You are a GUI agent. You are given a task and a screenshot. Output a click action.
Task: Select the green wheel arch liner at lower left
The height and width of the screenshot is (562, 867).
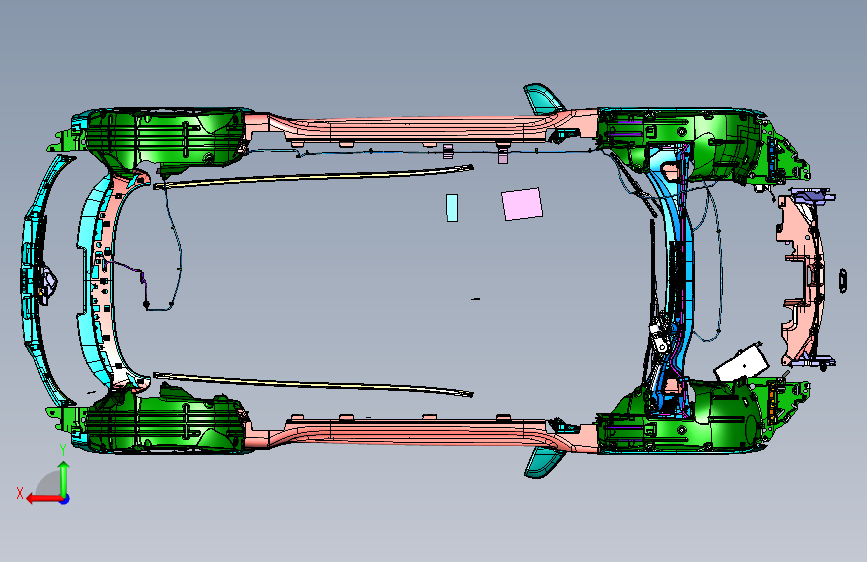coord(166,423)
